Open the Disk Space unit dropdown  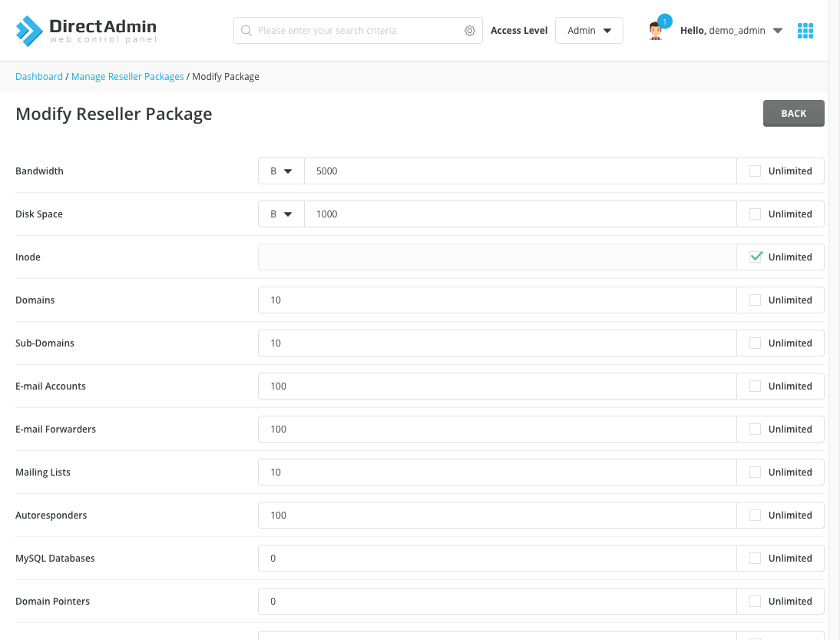coord(281,214)
